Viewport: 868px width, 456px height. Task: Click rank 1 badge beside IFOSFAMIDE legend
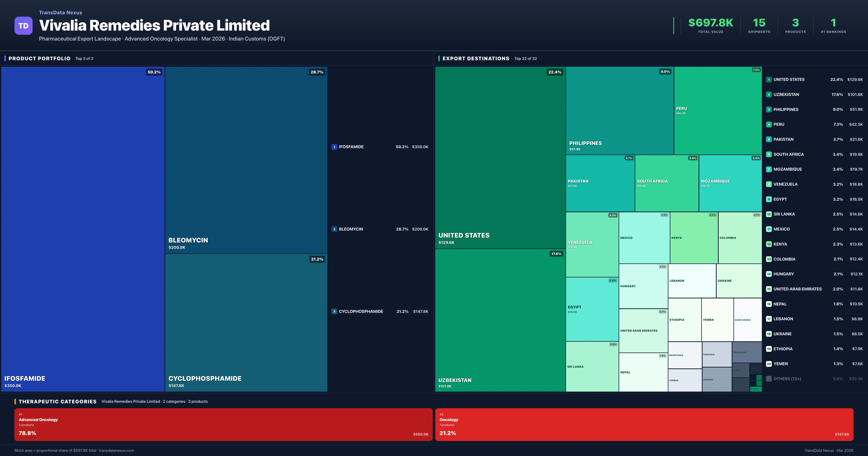click(334, 147)
